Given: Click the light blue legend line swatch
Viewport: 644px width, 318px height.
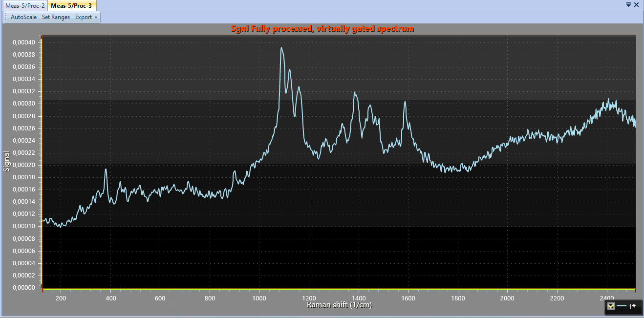Looking at the screenshot, I should pos(621,306).
